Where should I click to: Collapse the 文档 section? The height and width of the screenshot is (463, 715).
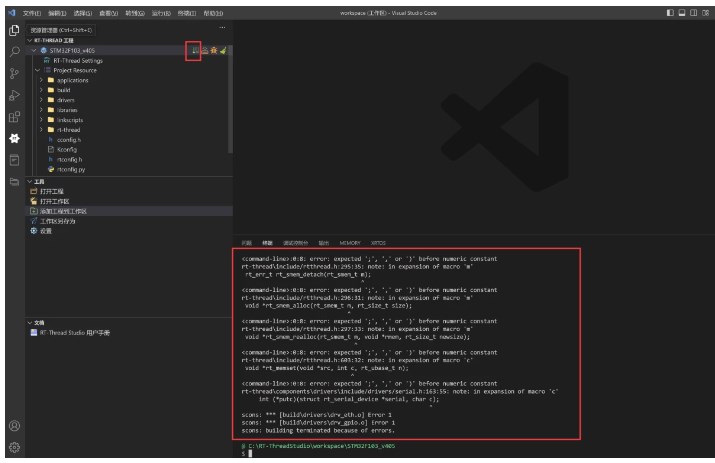[x=30, y=323]
